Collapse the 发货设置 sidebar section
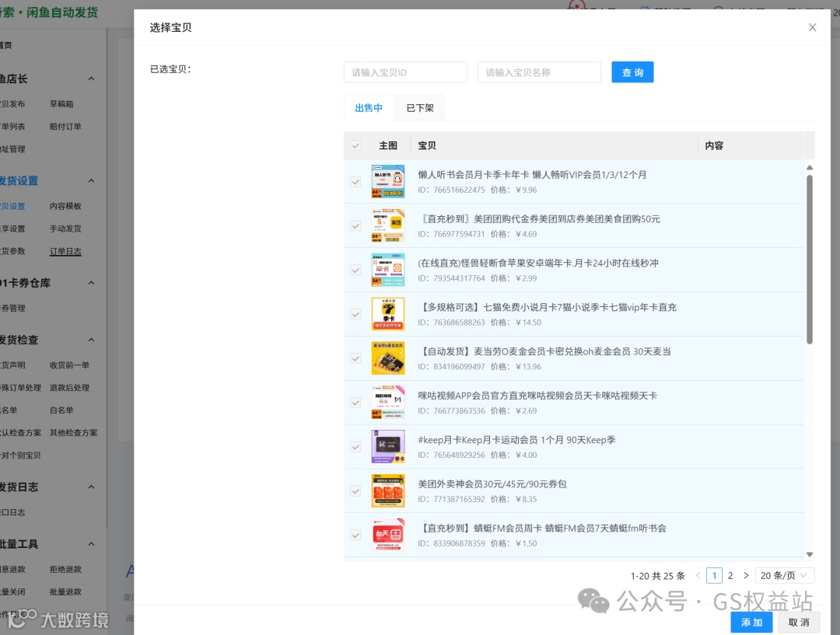The image size is (840, 635). pyautogui.click(x=91, y=180)
